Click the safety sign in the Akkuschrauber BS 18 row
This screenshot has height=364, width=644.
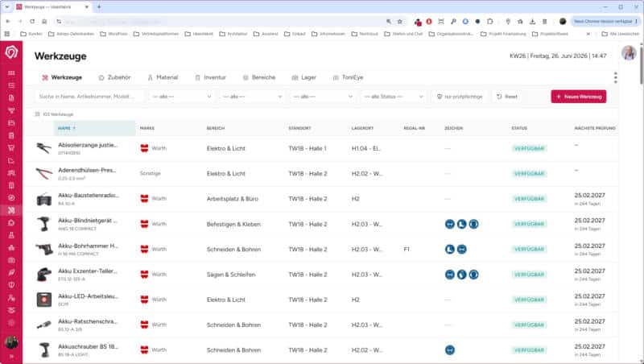pos(450,350)
